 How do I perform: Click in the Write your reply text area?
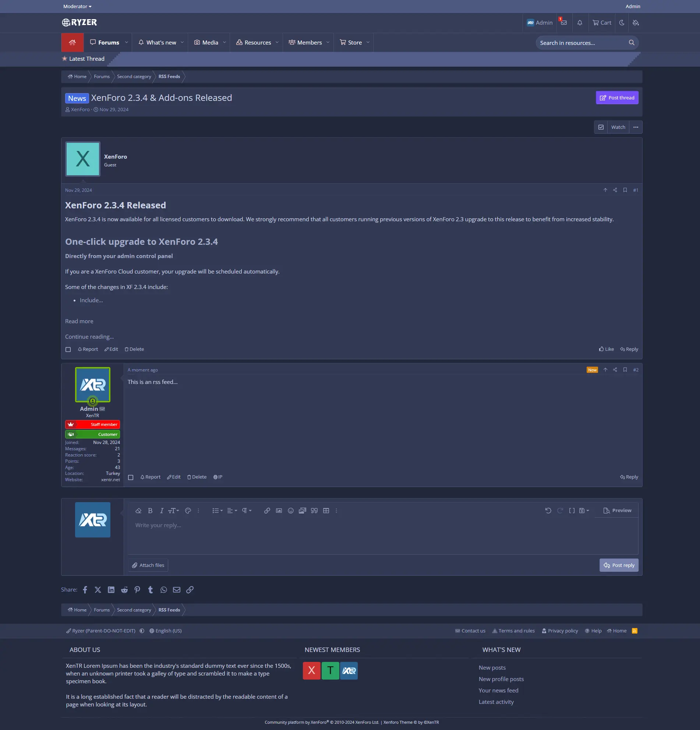(x=383, y=536)
